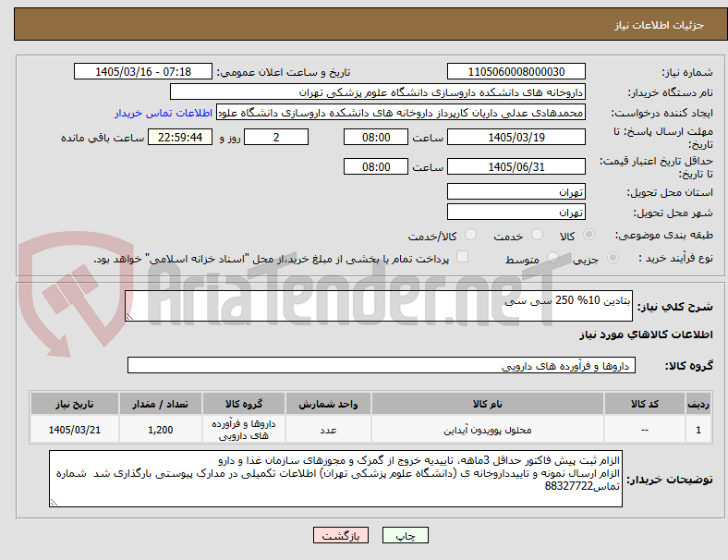Click the واحد شمارش column header
The image size is (728, 560).
point(328,404)
